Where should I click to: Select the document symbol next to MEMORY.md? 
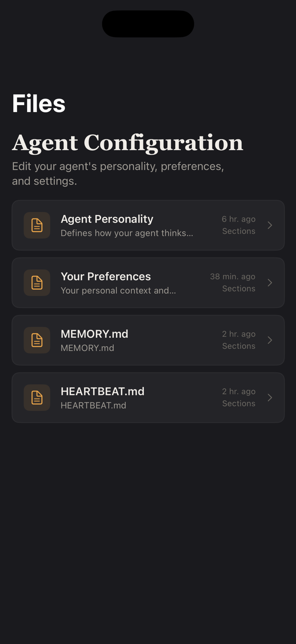(x=37, y=340)
